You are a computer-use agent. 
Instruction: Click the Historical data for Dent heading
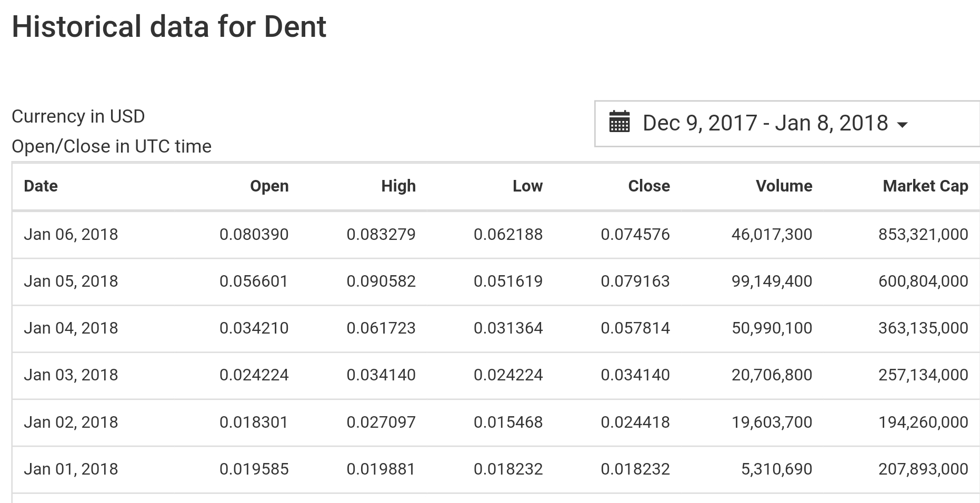tap(169, 27)
